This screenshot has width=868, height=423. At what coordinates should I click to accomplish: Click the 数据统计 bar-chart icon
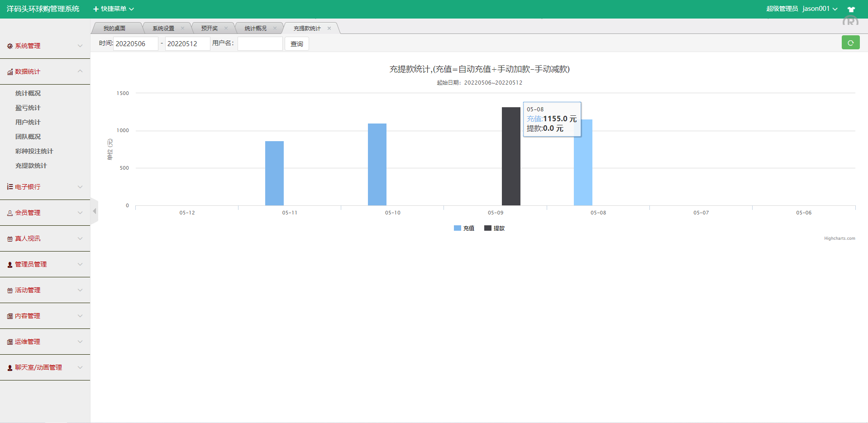(9, 71)
